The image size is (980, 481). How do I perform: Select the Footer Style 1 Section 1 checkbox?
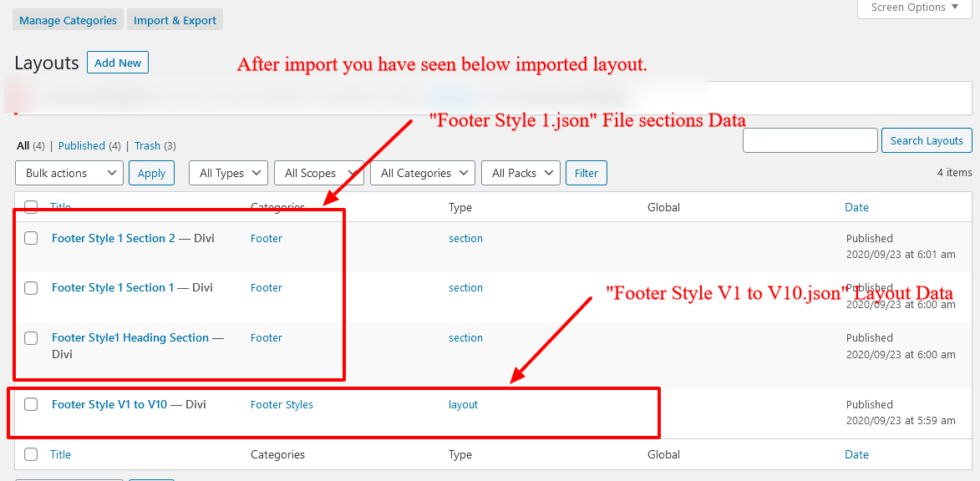(x=31, y=288)
